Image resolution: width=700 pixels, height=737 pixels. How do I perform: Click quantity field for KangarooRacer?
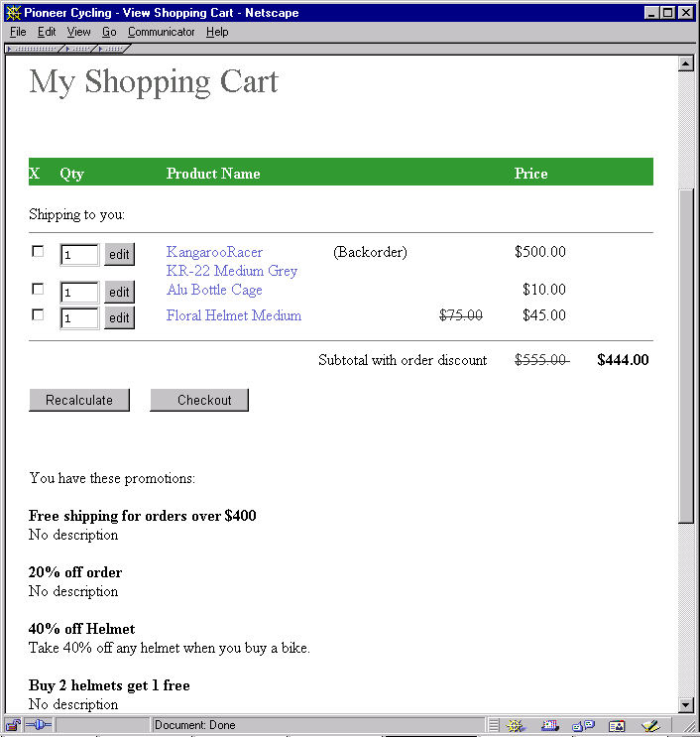(79, 255)
